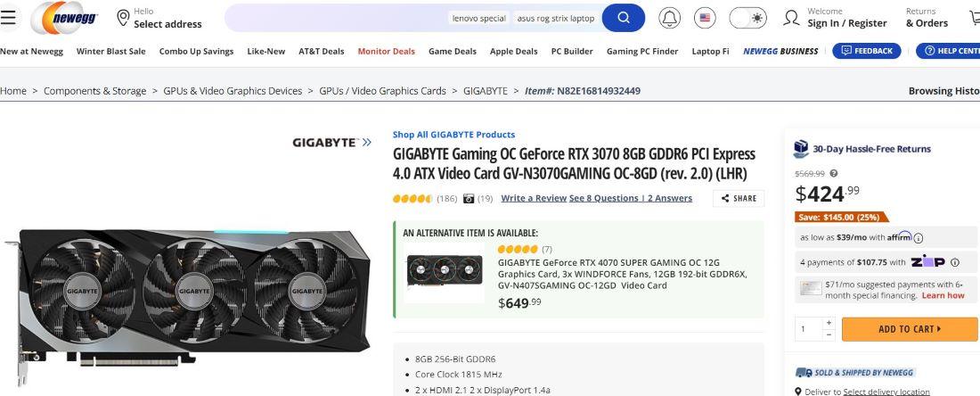Select the US flag country icon
The image size is (980, 396).
coord(705,18)
